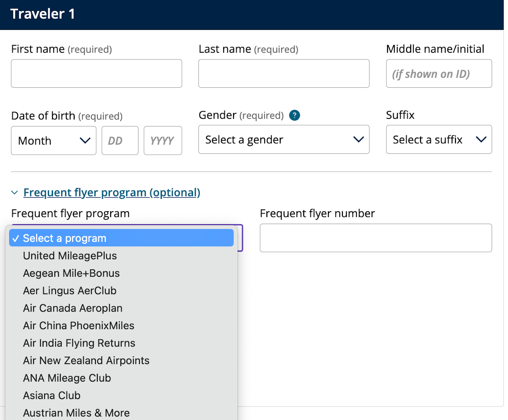Select Aer Lingus AerClub option
This screenshot has height=420, width=508.
point(70,291)
